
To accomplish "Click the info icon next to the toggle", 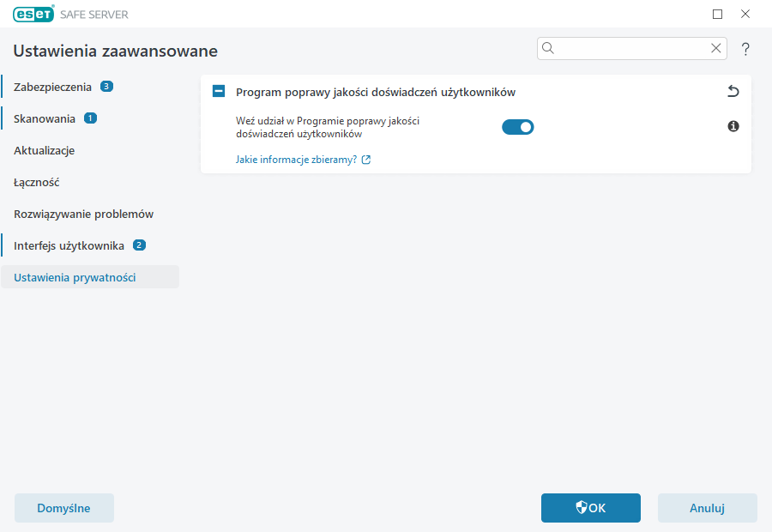I will tap(733, 126).
